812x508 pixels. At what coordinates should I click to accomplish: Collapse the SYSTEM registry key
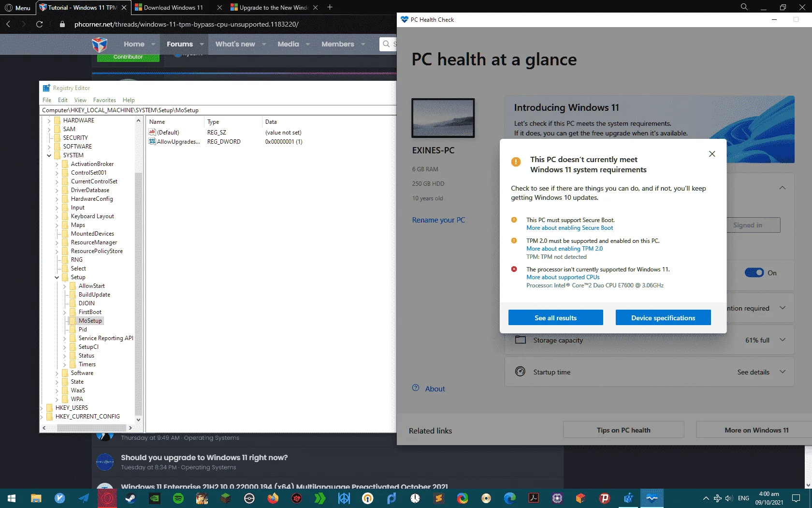tap(49, 155)
